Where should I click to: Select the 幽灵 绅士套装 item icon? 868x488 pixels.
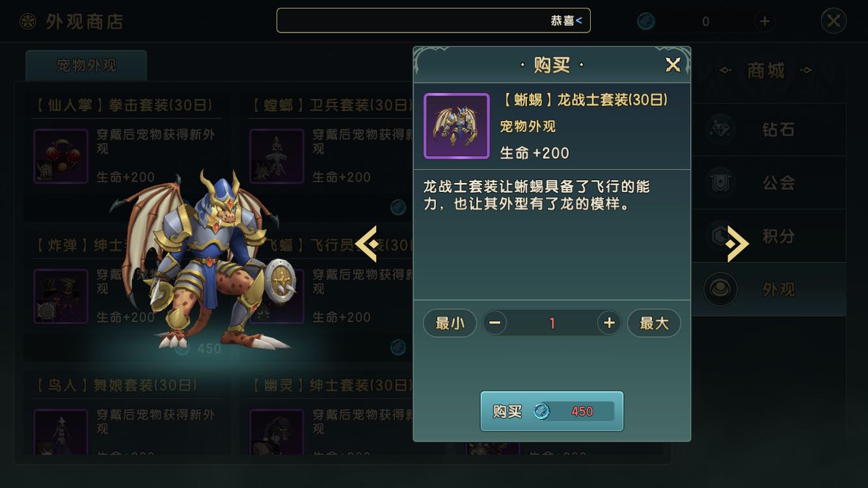[x=277, y=432]
